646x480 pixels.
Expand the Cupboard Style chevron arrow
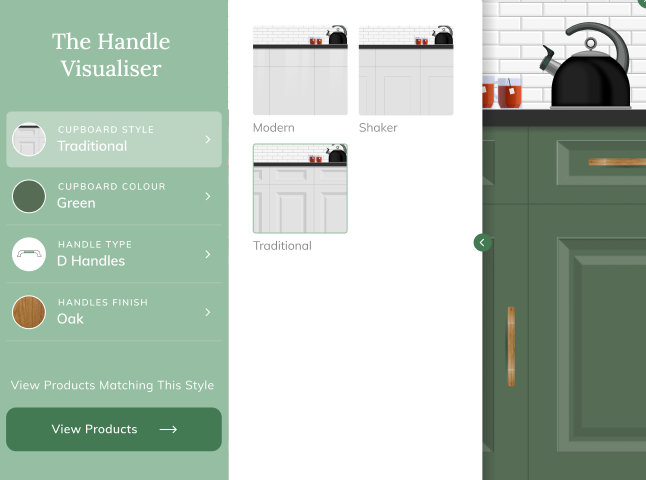pyautogui.click(x=208, y=140)
